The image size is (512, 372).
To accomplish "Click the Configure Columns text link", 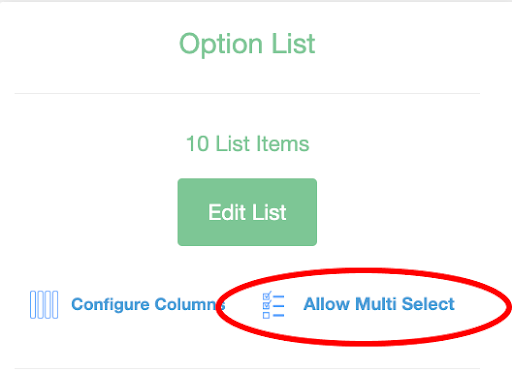I will pos(148,304).
